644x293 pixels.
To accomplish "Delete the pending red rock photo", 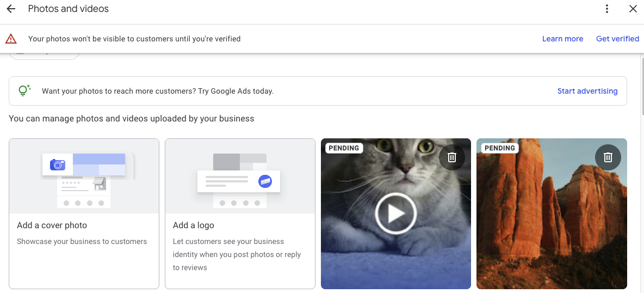I will [x=608, y=157].
